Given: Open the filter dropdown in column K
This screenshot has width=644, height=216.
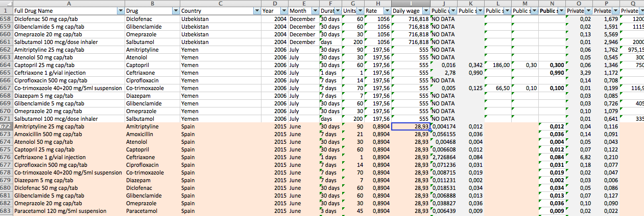Looking at the screenshot, I should click(480, 11).
